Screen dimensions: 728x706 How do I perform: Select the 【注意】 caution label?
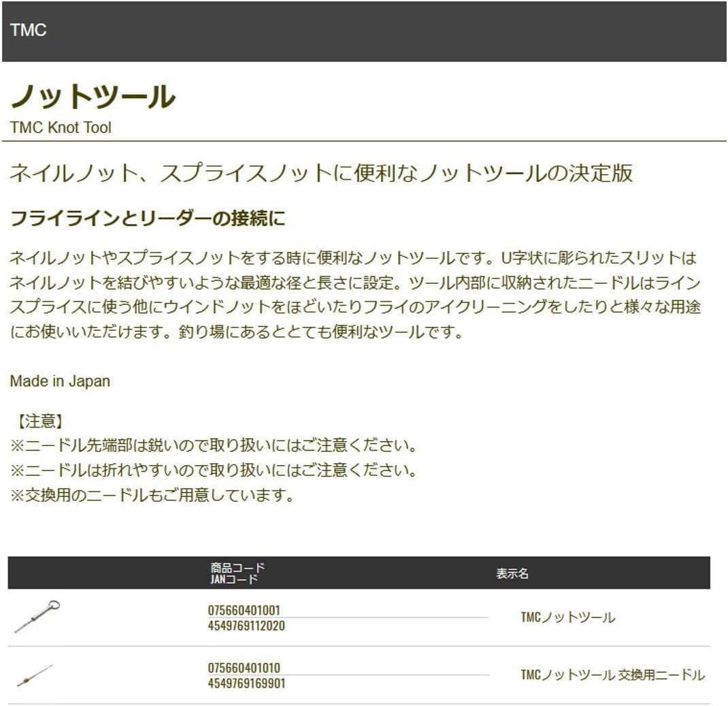click(39, 421)
